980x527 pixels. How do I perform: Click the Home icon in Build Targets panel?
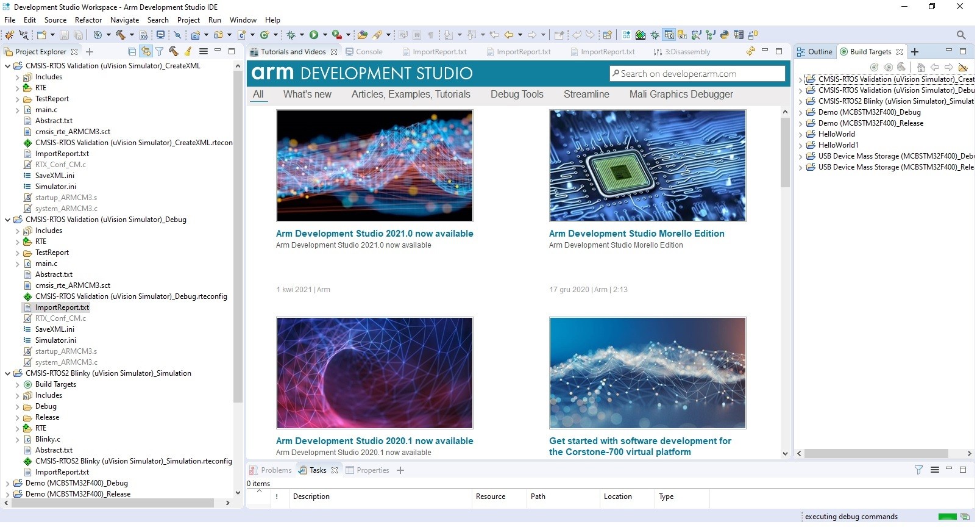click(x=921, y=67)
